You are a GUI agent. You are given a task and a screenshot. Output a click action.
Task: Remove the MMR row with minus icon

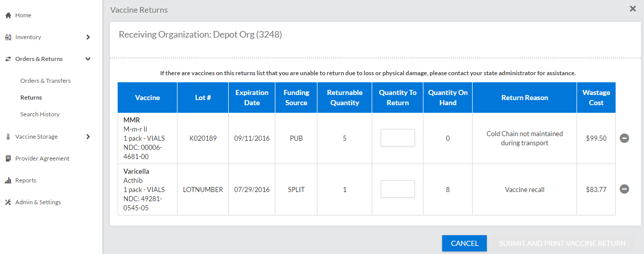[x=625, y=138]
